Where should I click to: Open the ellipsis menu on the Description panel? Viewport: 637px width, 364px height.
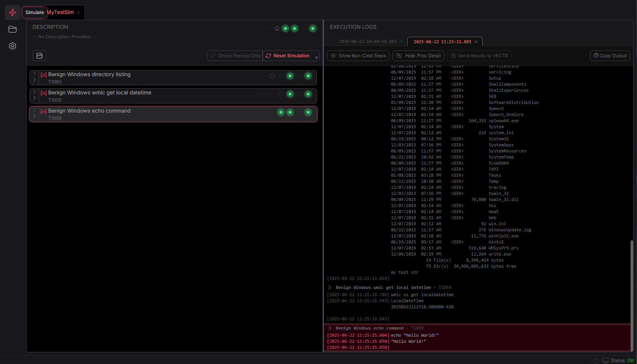pos(266,28)
